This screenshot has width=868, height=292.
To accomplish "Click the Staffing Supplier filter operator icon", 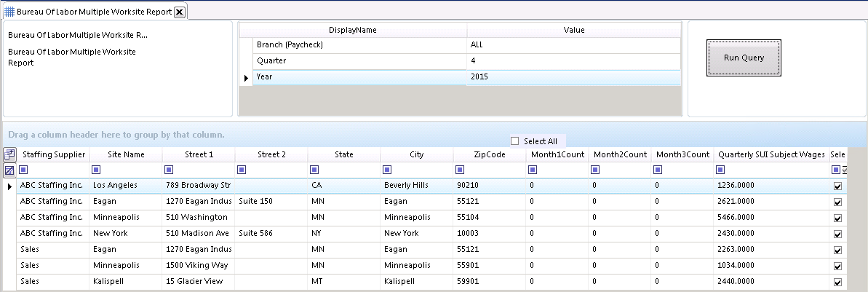I will 24,170.
